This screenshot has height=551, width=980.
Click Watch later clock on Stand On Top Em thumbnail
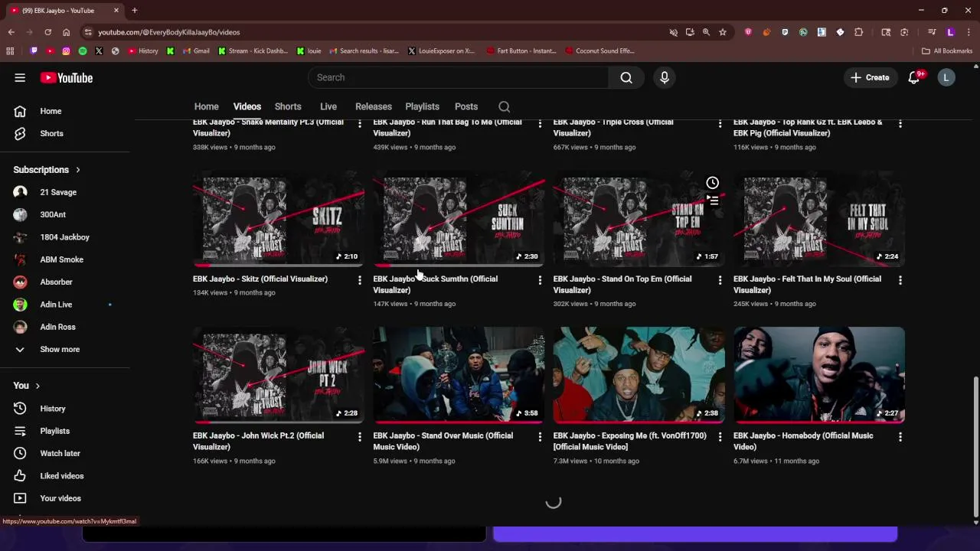(x=712, y=183)
